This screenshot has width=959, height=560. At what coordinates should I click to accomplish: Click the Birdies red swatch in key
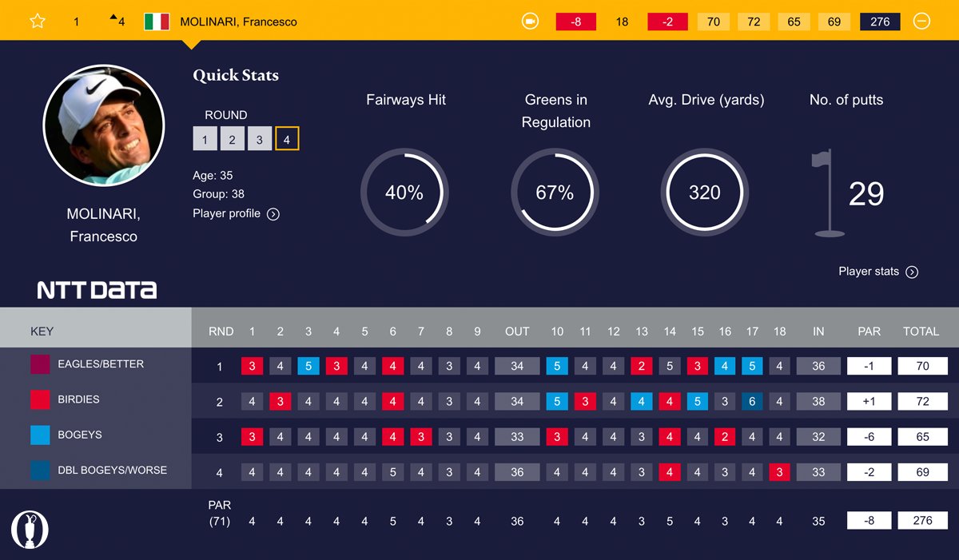click(x=40, y=399)
